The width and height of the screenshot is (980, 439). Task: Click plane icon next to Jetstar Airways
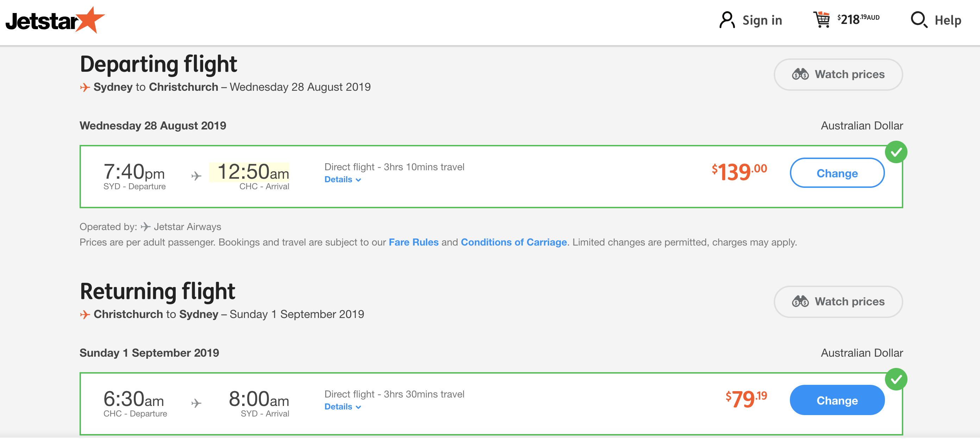pos(145,227)
